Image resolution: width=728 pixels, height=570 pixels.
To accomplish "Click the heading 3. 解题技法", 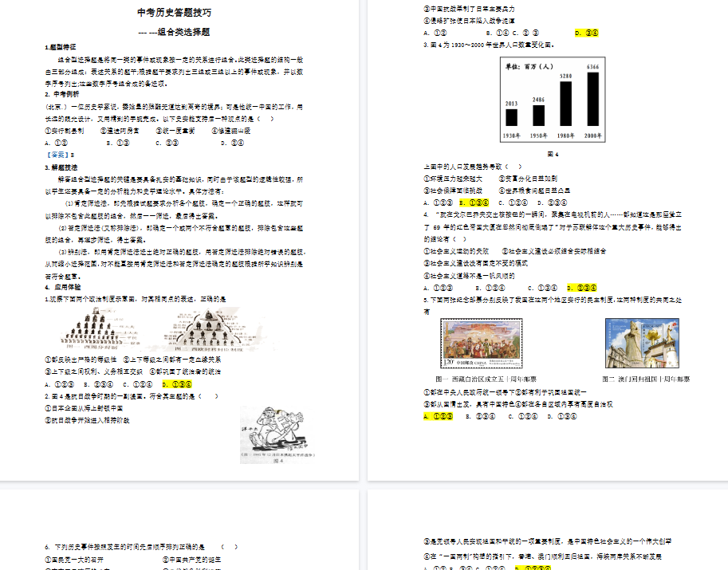I will pyautogui.click(x=61, y=167).
